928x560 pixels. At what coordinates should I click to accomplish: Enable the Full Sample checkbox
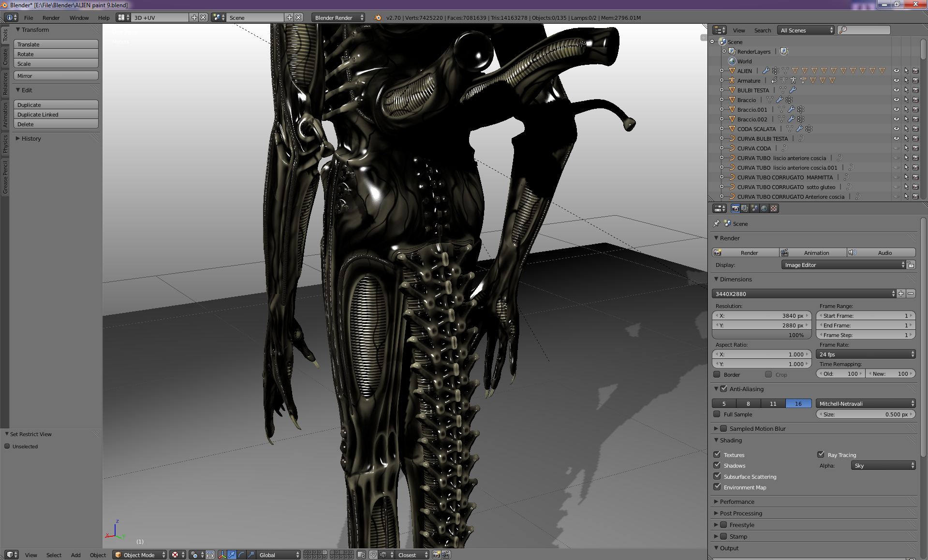click(x=717, y=414)
